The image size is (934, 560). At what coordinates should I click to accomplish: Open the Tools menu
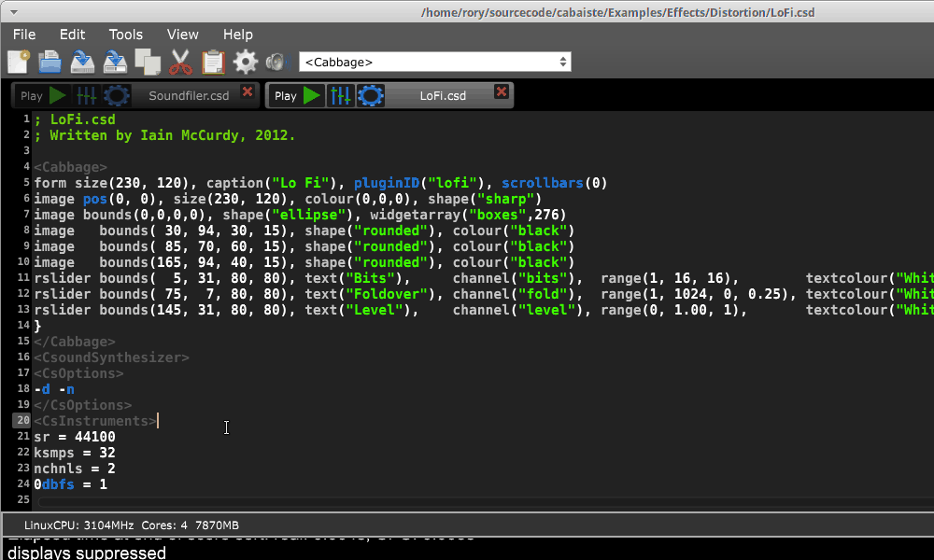click(x=126, y=35)
